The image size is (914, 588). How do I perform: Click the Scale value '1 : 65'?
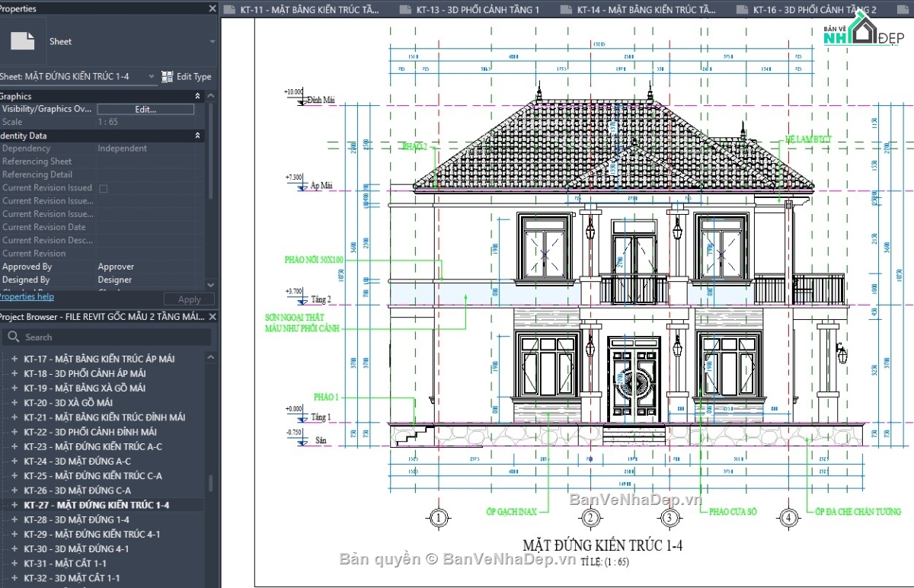coord(108,122)
